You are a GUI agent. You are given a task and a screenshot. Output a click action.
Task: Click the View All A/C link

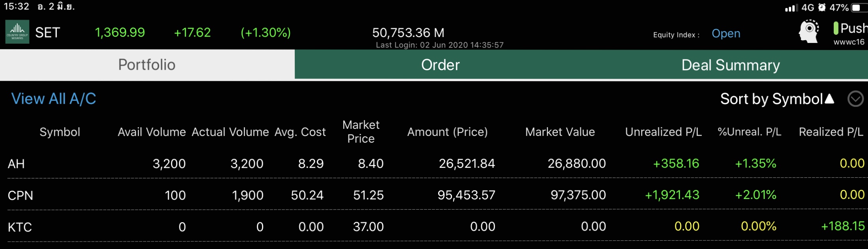(54, 99)
